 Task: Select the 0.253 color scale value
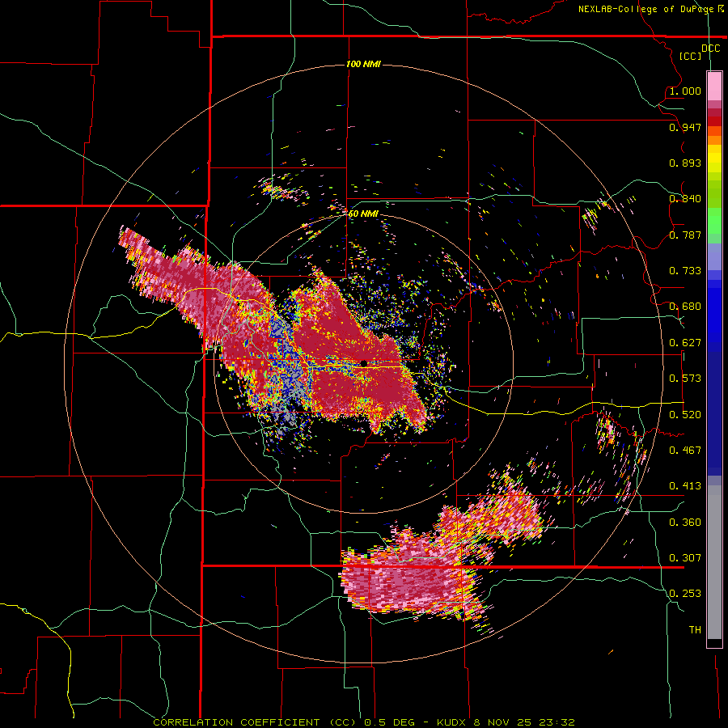685,594
